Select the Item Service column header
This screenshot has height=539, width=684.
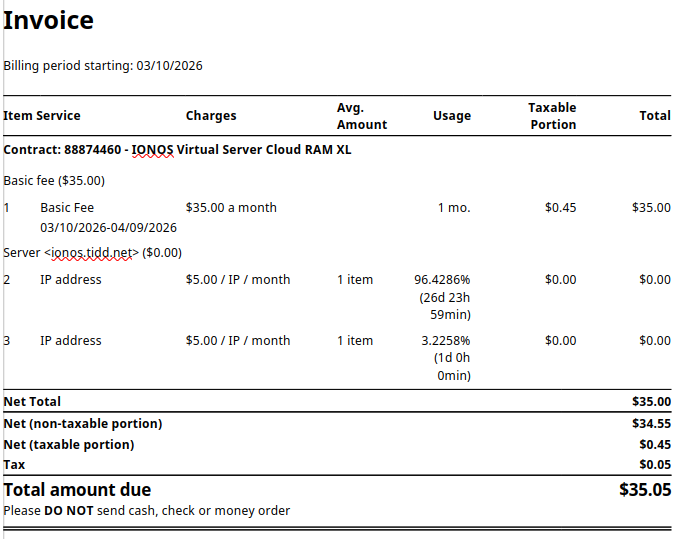42,116
